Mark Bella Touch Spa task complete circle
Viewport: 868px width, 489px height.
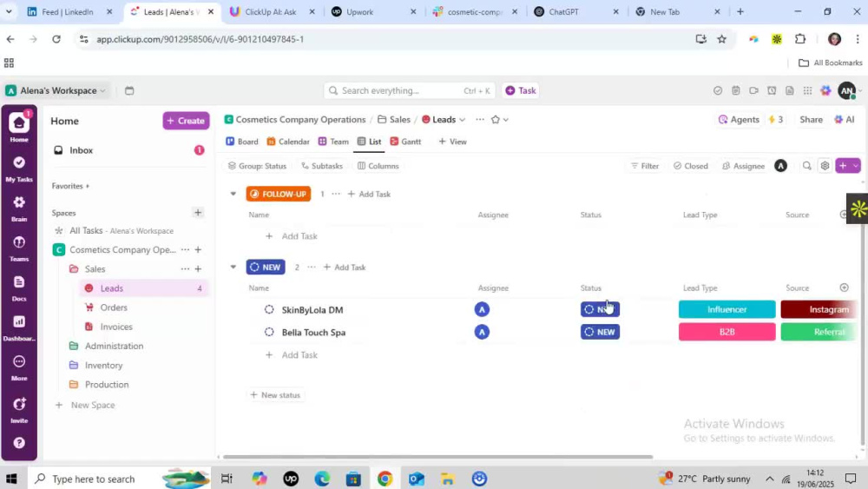click(x=269, y=333)
